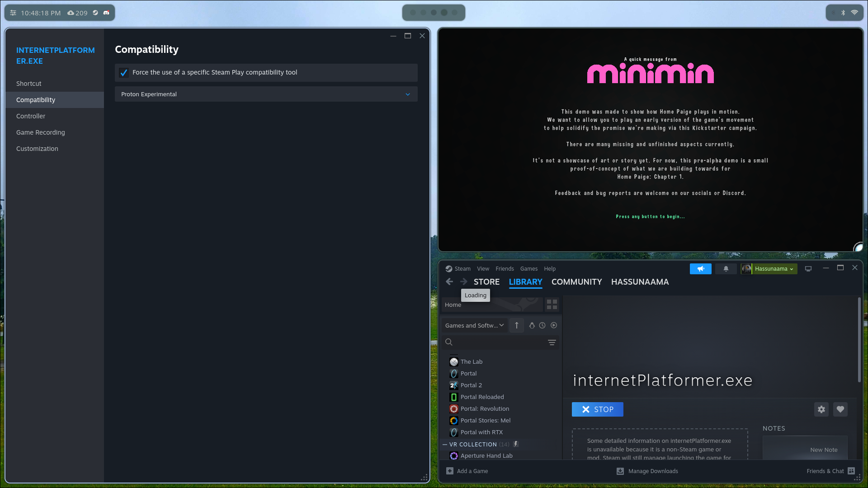The image size is (868, 488).
Task: Select the Linux-compatible games penguin filter
Action: point(532,325)
